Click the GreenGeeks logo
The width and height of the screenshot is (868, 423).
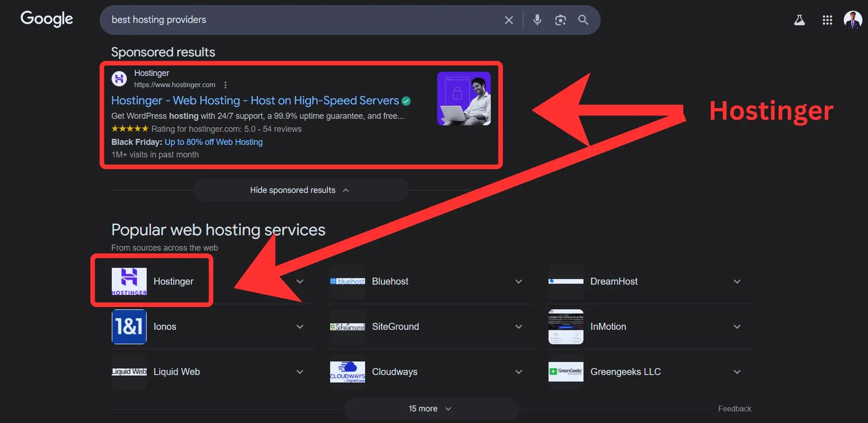pos(566,372)
